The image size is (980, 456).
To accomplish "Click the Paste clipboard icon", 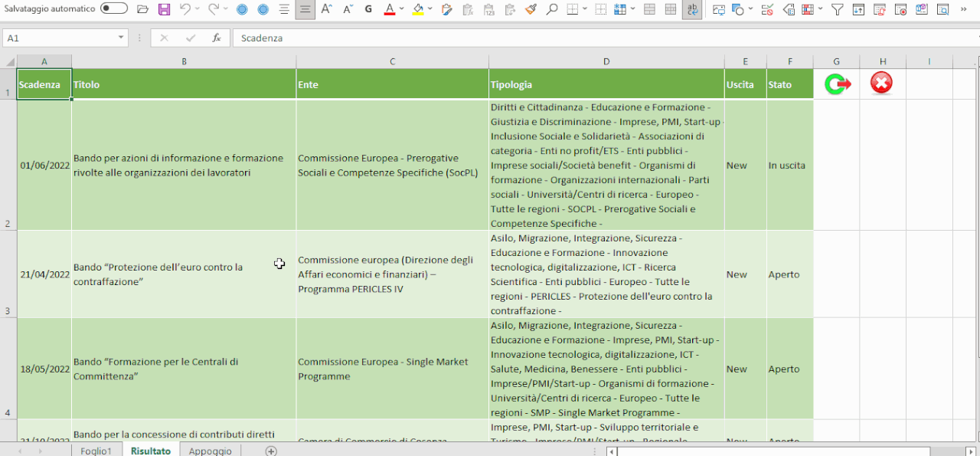I will [x=447, y=9].
